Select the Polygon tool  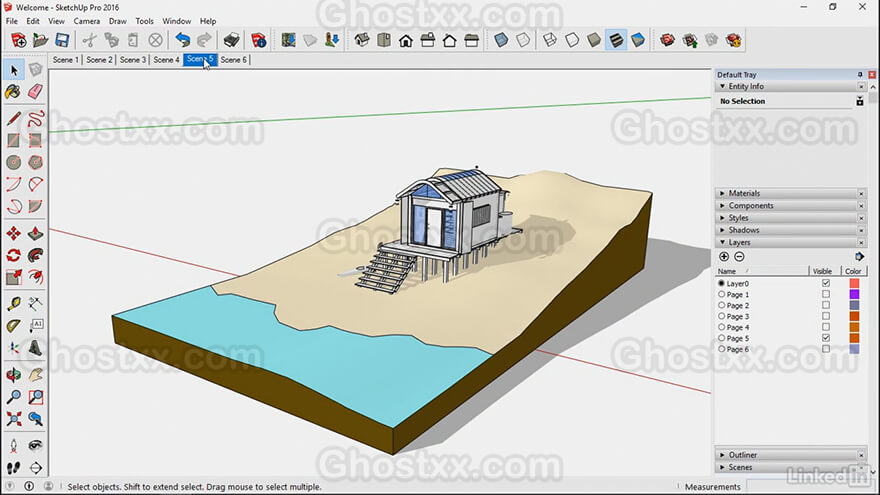tap(35, 162)
